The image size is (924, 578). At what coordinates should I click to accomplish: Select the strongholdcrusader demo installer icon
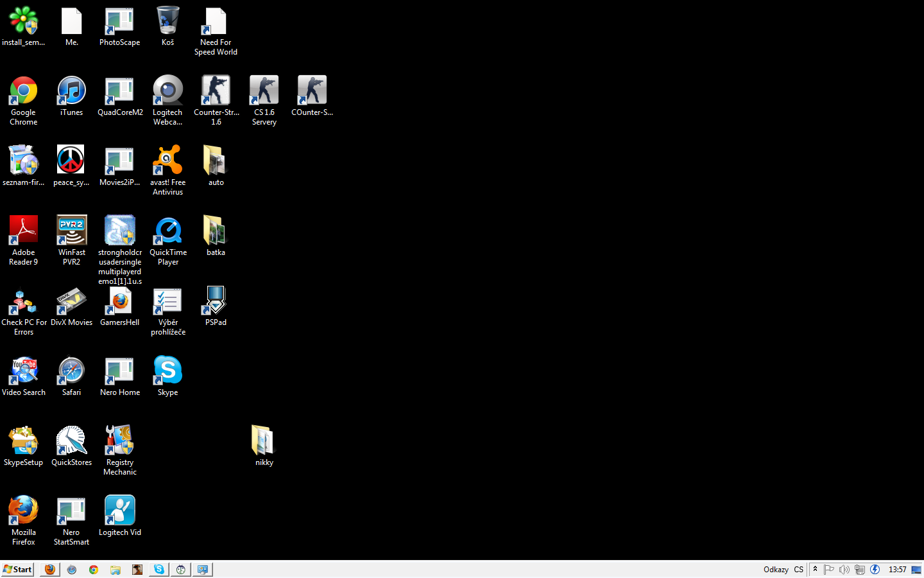click(x=119, y=231)
